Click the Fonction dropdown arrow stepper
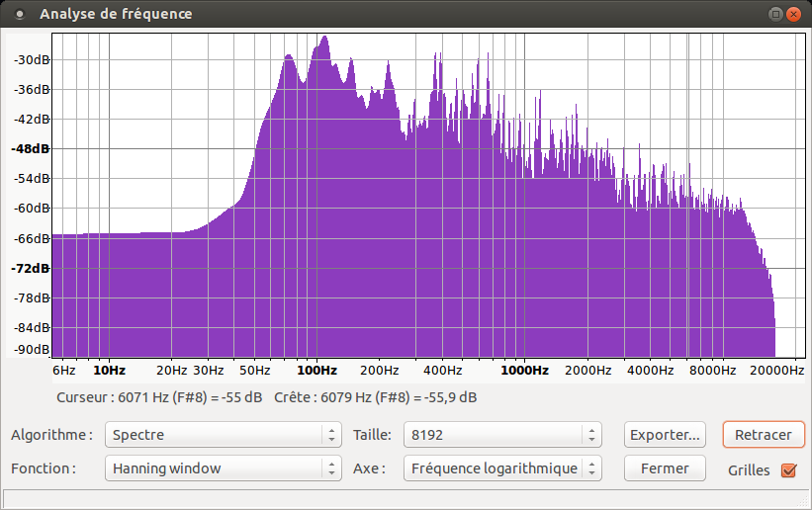The height and width of the screenshot is (510, 812). (331, 468)
